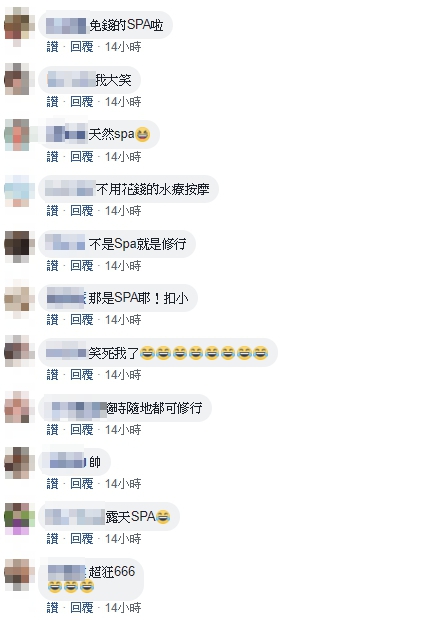Like the "免錢的SPA啦" comment
422x620 pixels.
[x=52, y=47]
